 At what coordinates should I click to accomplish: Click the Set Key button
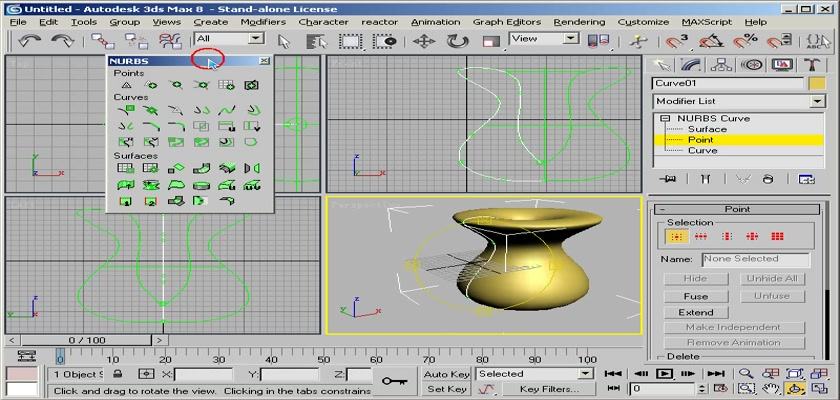pyautogui.click(x=446, y=389)
